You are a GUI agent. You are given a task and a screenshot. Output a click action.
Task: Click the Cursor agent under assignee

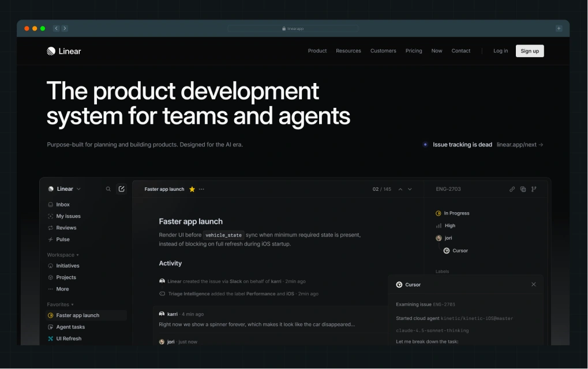[x=456, y=251]
